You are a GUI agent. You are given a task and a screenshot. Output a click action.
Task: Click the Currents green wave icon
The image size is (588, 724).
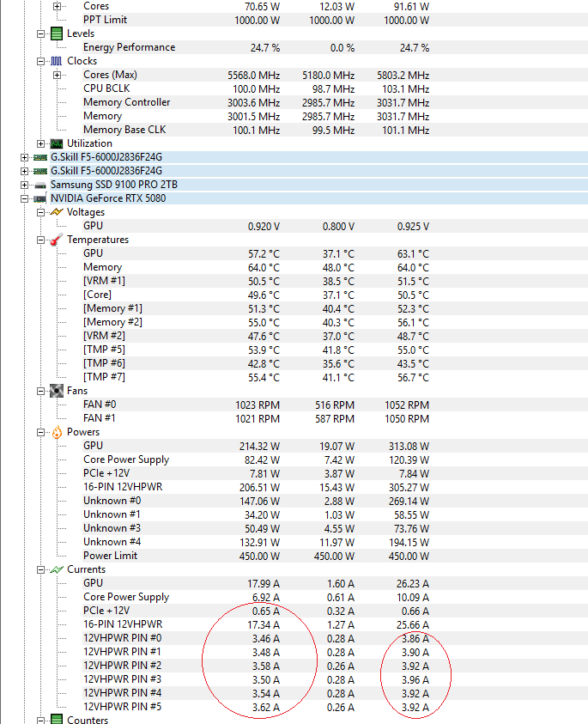click(x=57, y=569)
